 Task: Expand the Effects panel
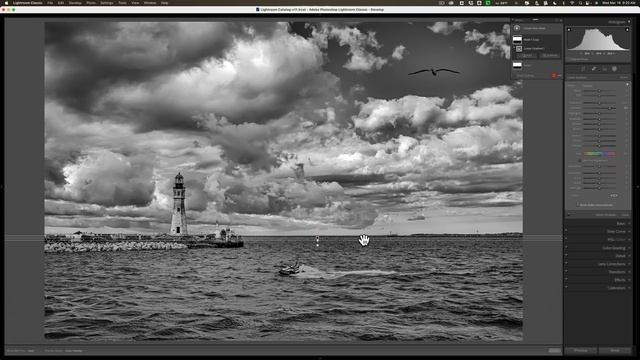point(629,280)
